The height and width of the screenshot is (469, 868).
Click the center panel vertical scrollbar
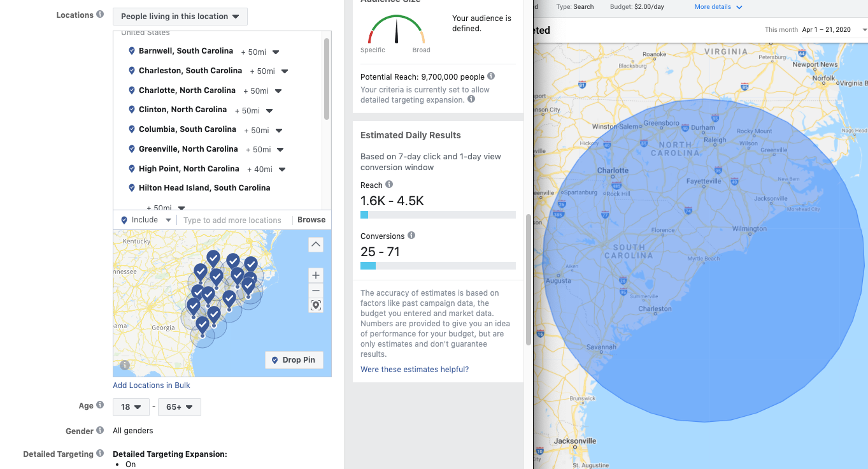point(528,280)
